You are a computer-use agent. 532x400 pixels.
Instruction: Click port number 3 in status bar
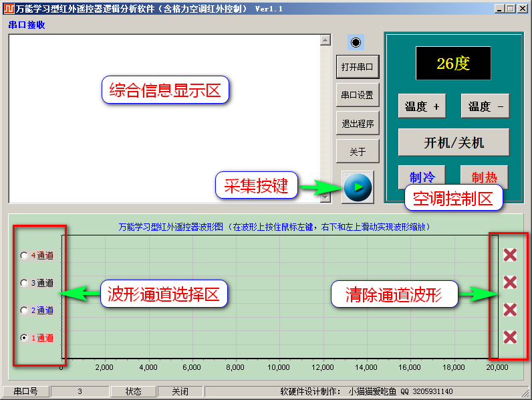click(x=80, y=391)
